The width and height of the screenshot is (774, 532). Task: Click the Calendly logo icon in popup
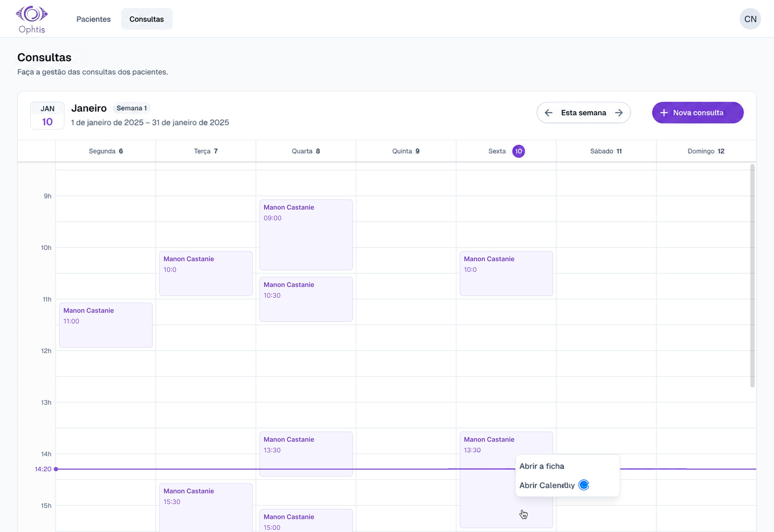[x=584, y=485]
